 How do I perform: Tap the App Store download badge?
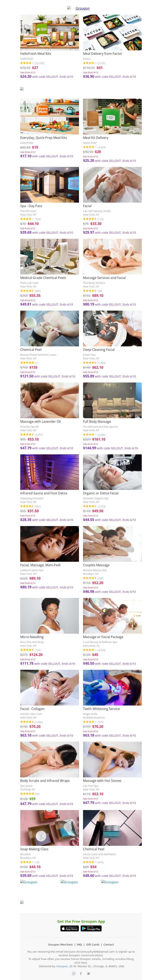coord(70,928)
